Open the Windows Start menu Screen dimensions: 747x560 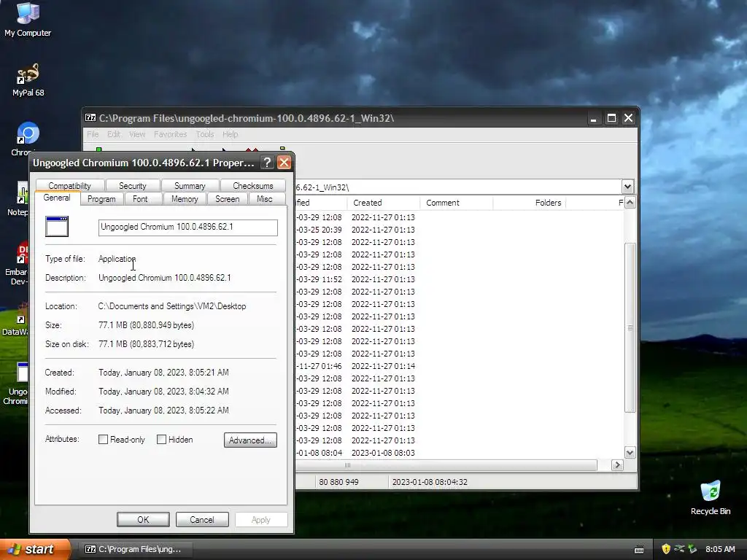click(35, 549)
